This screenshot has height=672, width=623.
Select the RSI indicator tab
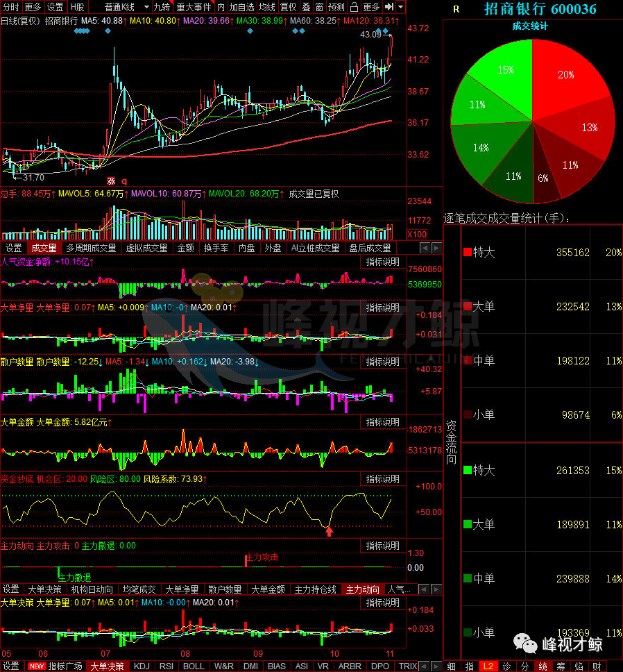pos(166,666)
